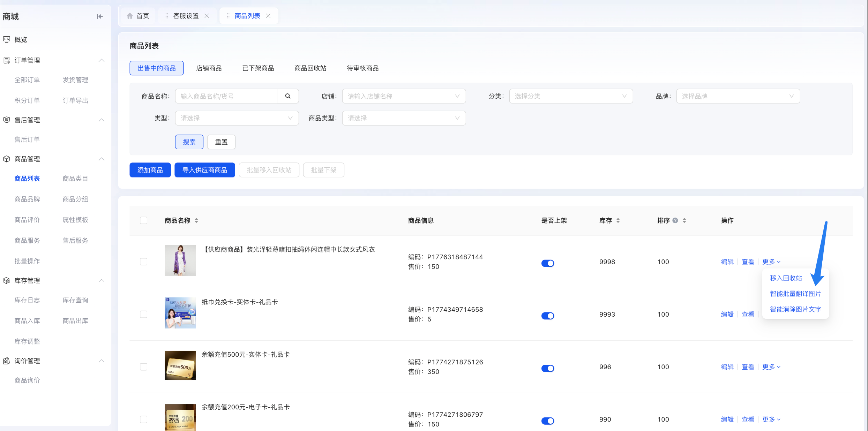Click the 询价管理 icon

(x=7, y=361)
